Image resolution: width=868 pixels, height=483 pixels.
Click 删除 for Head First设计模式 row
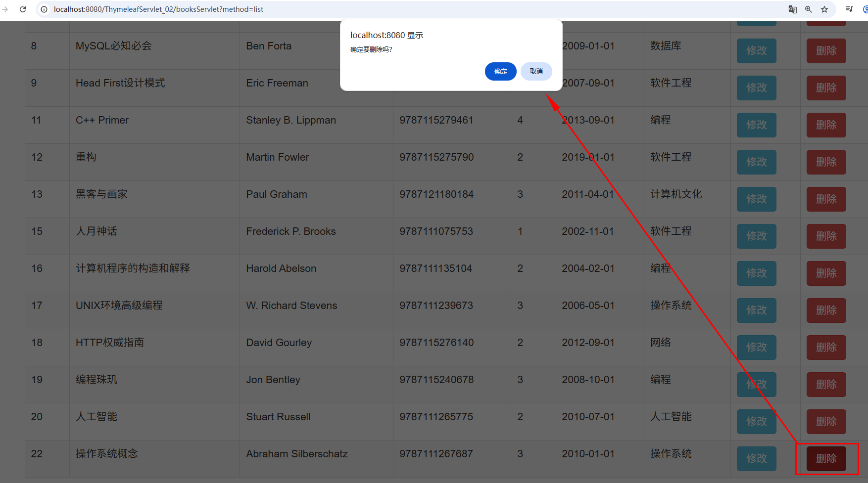tap(826, 88)
